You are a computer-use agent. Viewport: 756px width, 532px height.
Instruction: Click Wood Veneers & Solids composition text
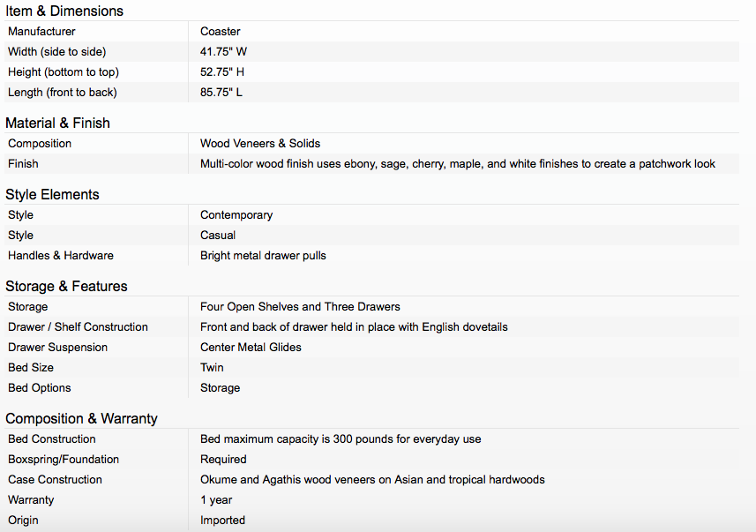coord(260,143)
